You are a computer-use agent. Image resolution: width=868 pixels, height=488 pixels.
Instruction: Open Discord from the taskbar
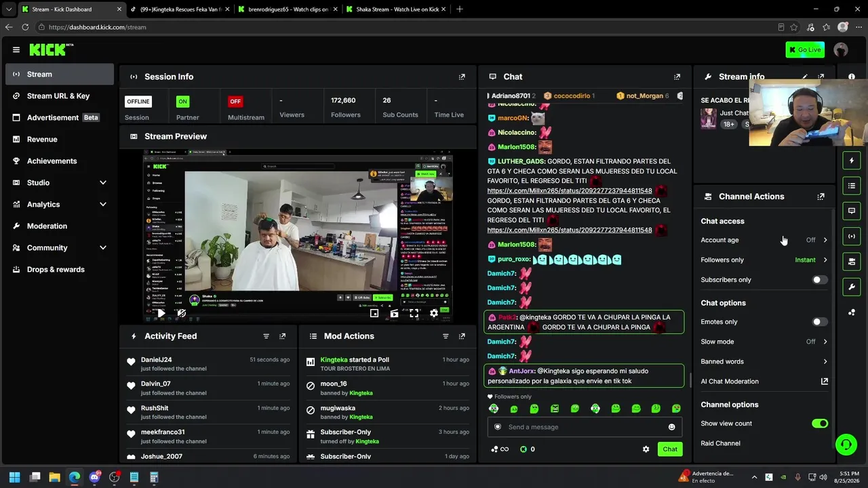point(94,477)
